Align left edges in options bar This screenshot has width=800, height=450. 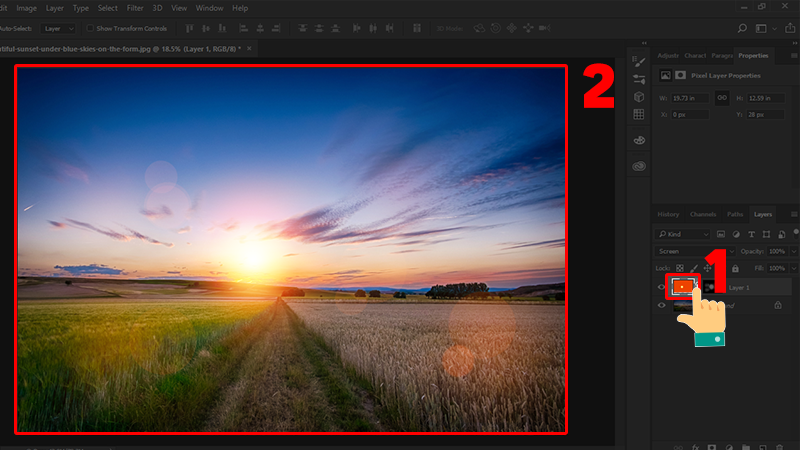pos(243,29)
